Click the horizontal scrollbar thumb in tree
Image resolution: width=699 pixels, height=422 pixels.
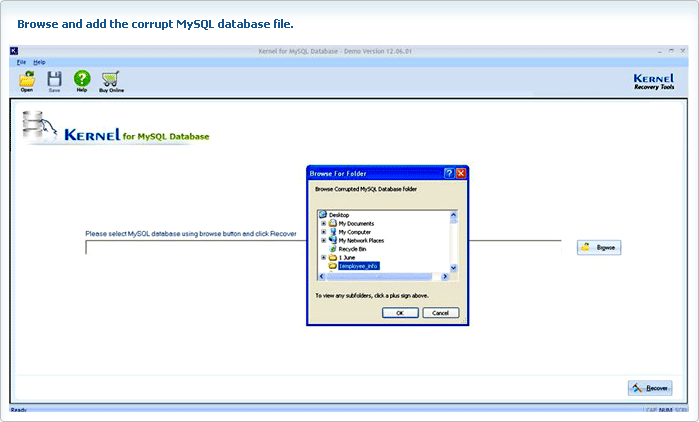[x=379, y=276]
